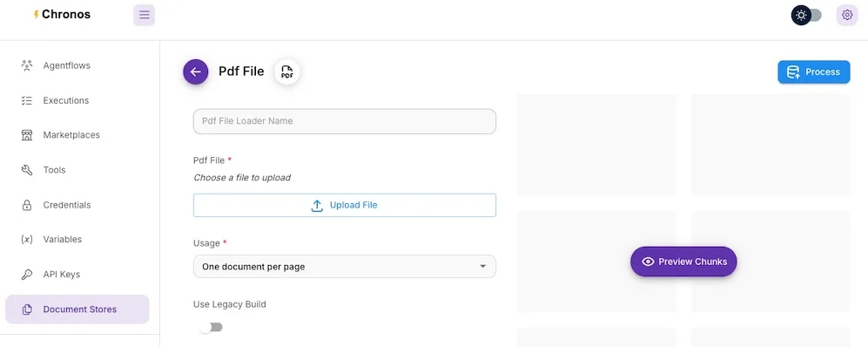Click the Process button
Screen dimensions: 868x347
click(814, 72)
